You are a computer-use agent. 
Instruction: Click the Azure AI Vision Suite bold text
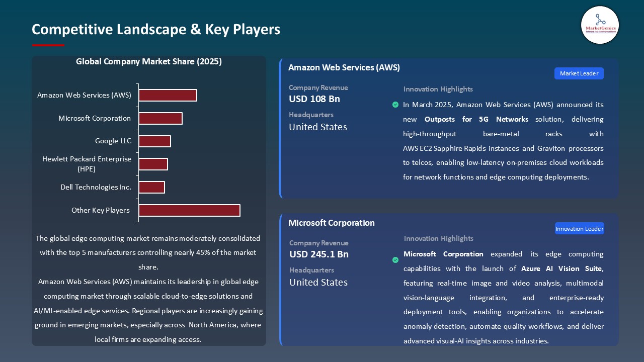click(560, 268)
